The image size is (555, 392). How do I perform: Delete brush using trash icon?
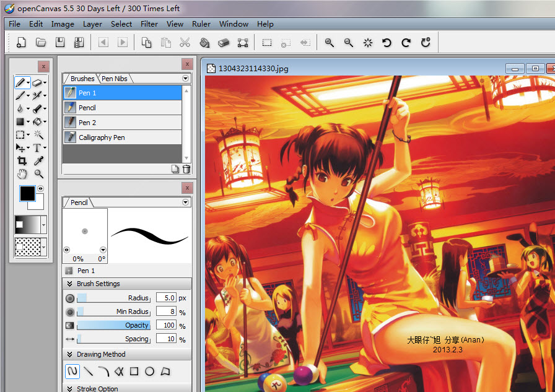186,169
